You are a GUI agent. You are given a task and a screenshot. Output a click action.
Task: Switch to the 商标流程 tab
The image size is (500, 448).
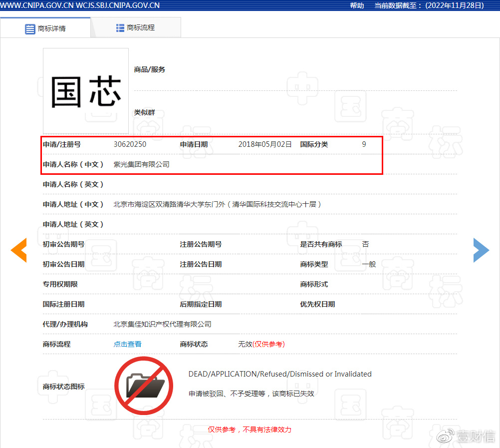pos(136,28)
